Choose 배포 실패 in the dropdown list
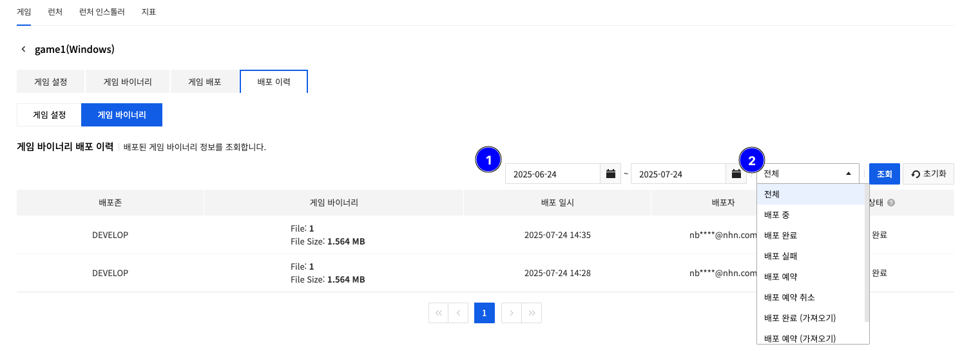Screen dimensions: 980x351 click(780, 256)
